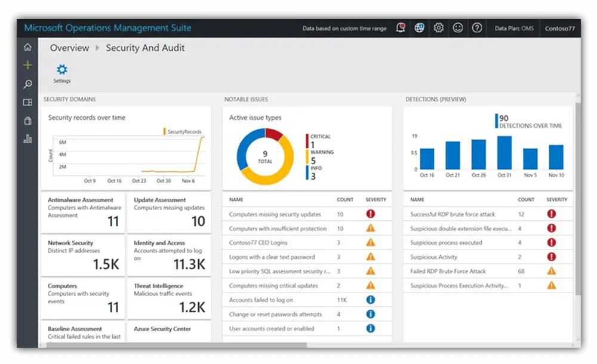
Task: Click the Data Plan: OMS label
Action: (x=515, y=29)
